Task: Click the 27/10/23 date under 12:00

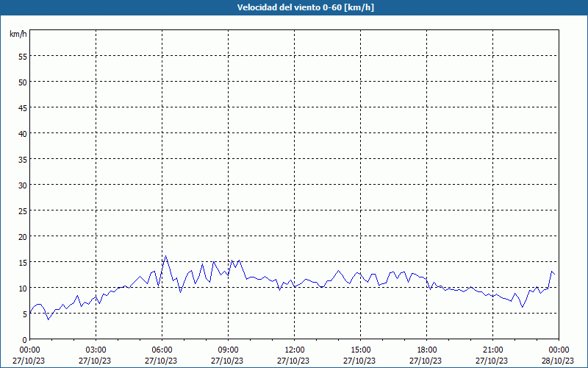Action: [x=293, y=361]
